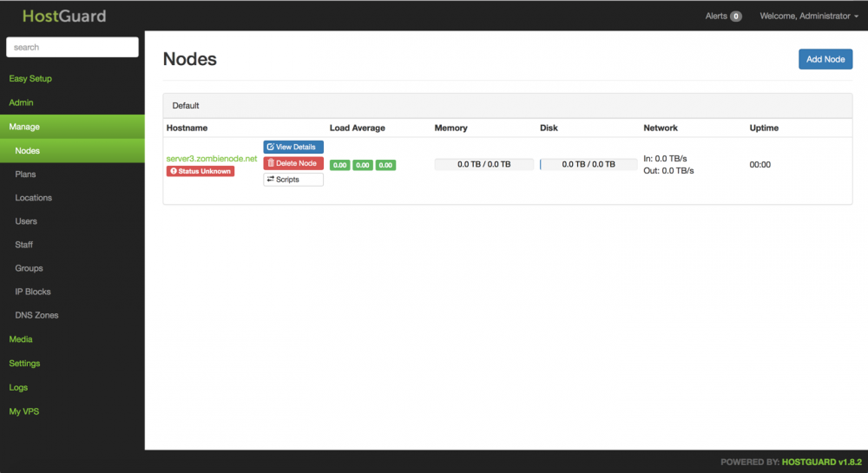Click the In: 0.0 TB/s network value
Image resolution: width=868 pixels, height=473 pixels.
(x=665, y=158)
